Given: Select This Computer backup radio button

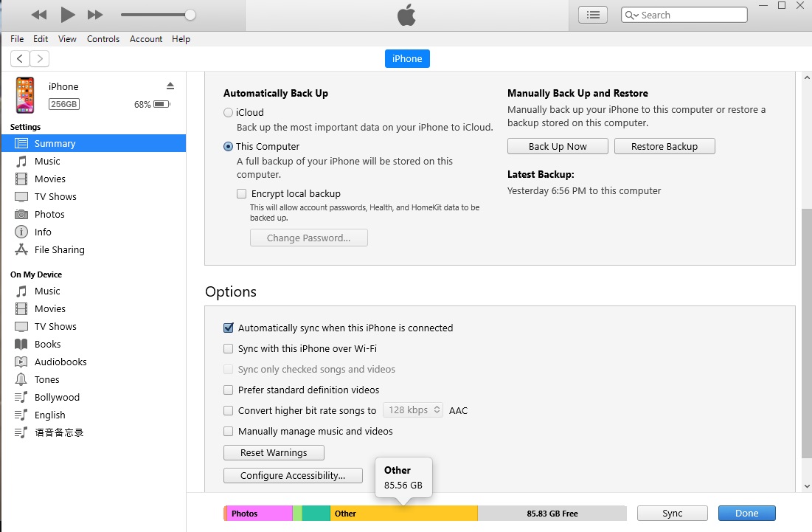Looking at the screenshot, I should click(228, 147).
